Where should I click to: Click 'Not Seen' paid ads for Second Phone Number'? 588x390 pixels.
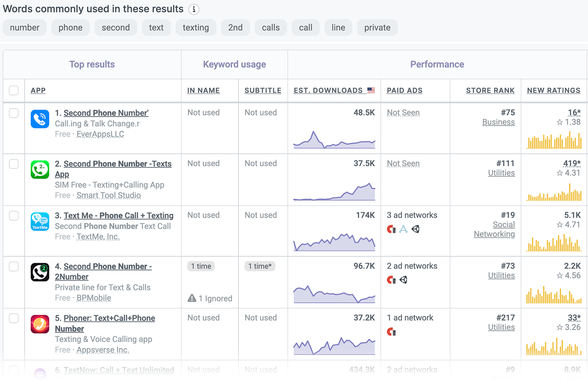(x=403, y=113)
